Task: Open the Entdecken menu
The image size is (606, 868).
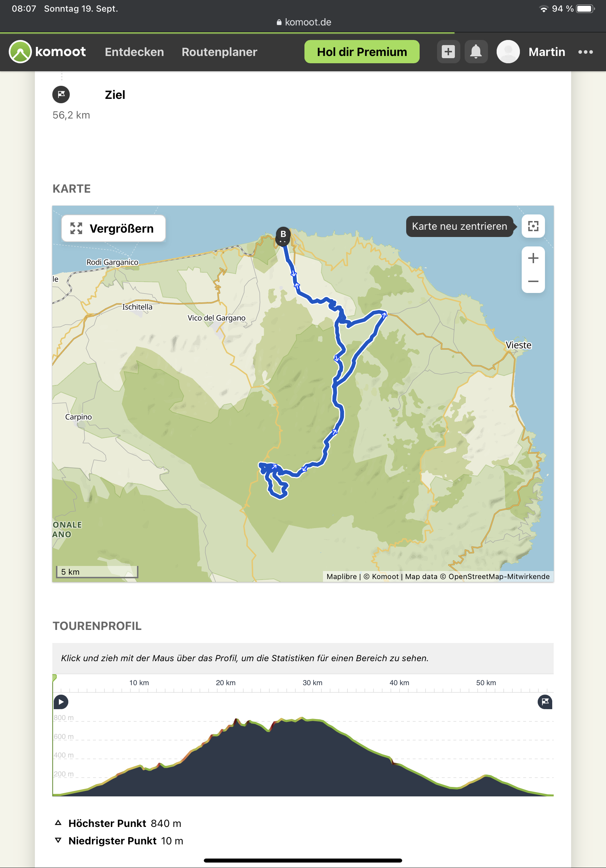Action: (134, 52)
